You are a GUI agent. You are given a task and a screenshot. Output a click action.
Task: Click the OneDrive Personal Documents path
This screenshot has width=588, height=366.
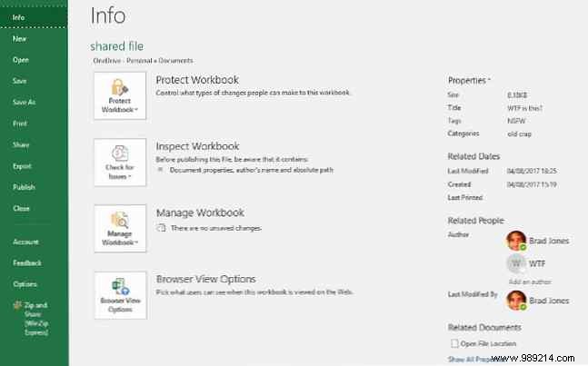coord(143,61)
